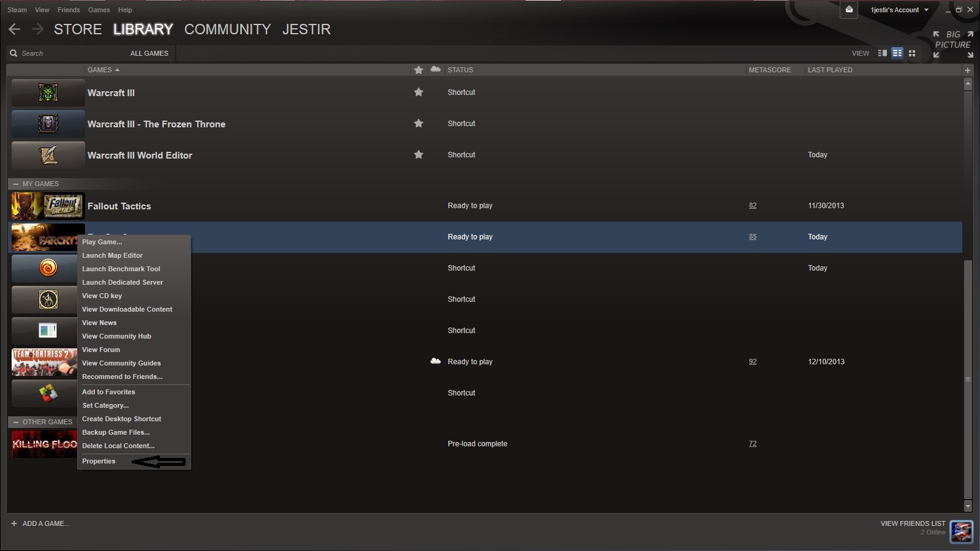Select the Fallout Tactics thumbnail
The width and height of the screenshot is (980, 551).
48,206
